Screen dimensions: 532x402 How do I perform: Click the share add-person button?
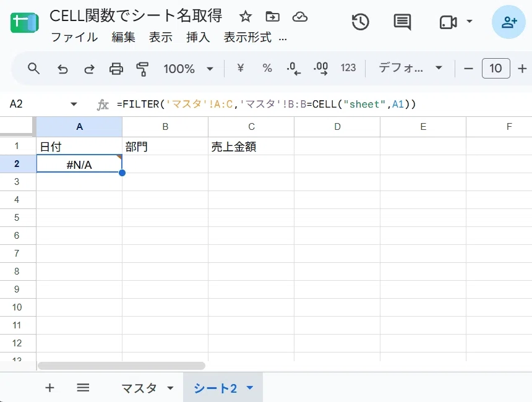coord(508,22)
